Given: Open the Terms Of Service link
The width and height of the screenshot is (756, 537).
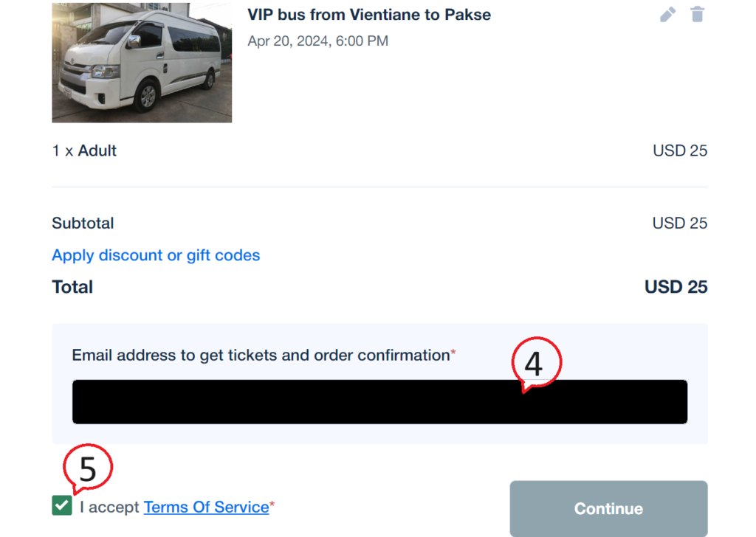Looking at the screenshot, I should pyautogui.click(x=207, y=507).
